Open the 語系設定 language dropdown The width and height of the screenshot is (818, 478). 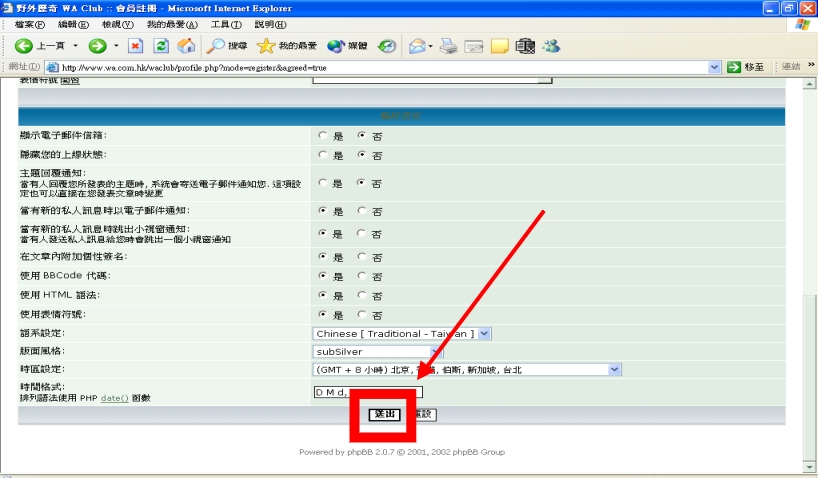484,333
